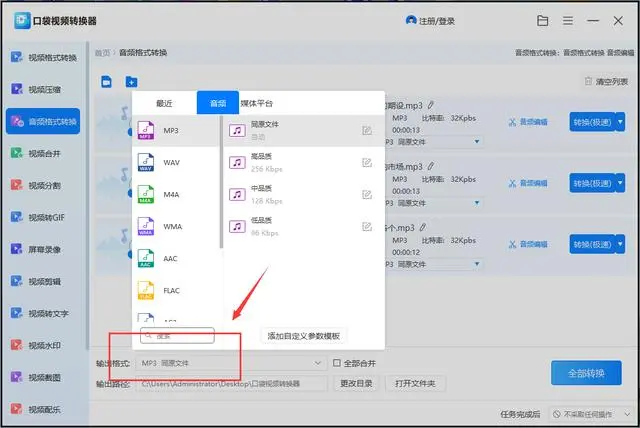Open 视频转文字 in the sidebar

click(x=40, y=313)
